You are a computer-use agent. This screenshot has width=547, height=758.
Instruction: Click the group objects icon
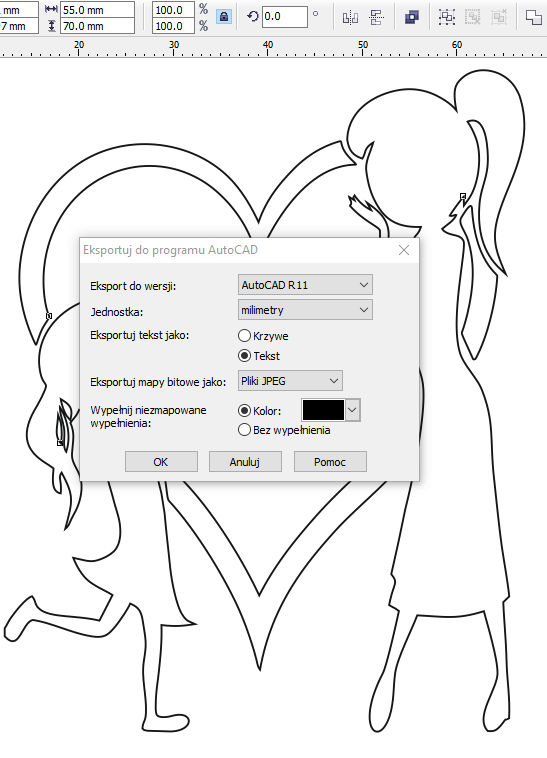[447, 17]
